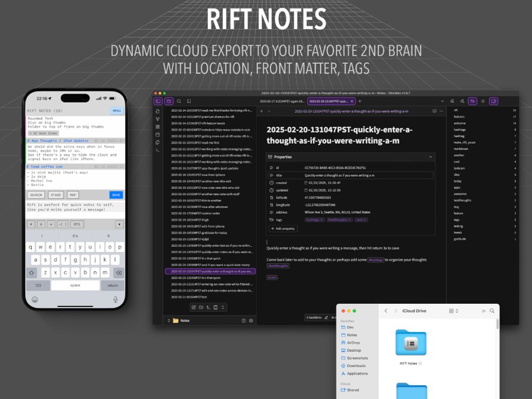Tap the keyboard-hide down arrow on phone
The image size is (532, 399).
coord(119,225)
